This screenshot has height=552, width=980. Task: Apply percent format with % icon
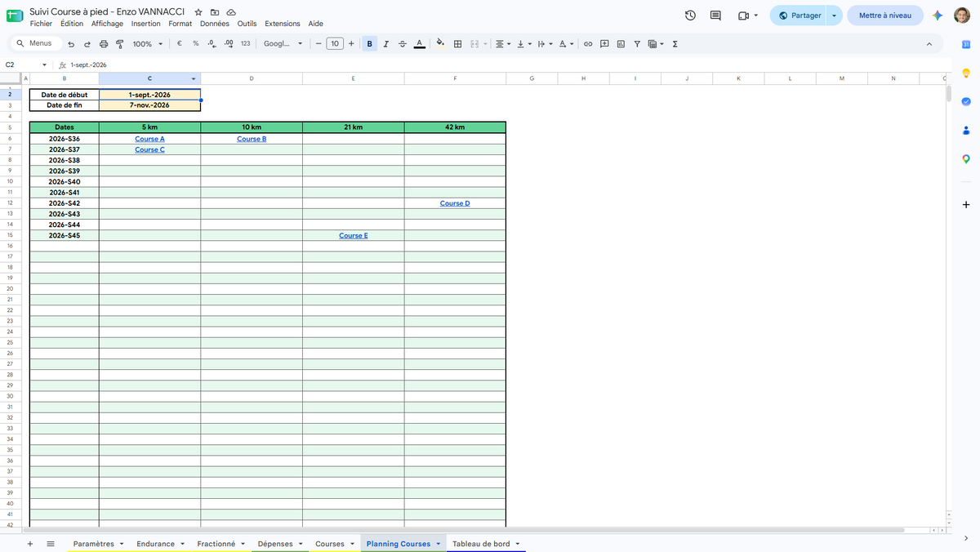[196, 44]
